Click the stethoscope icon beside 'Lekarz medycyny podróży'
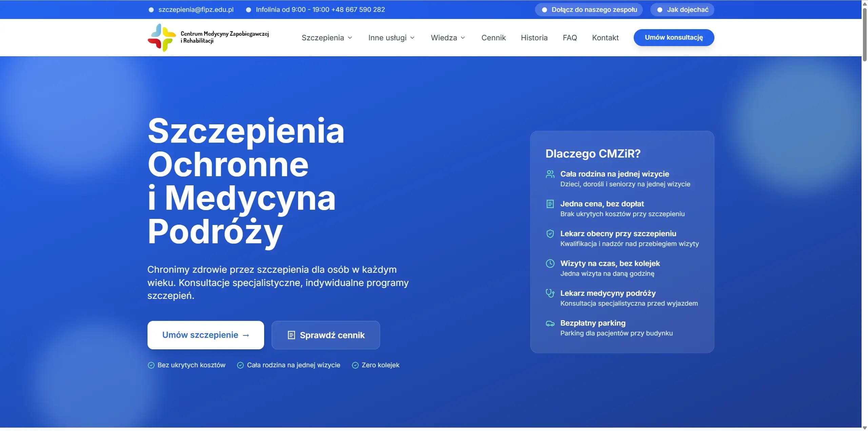 [550, 293]
